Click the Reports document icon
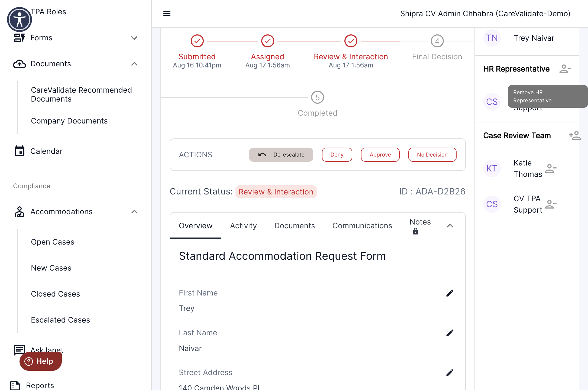Viewport: 588px width, 390px height. (x=15, y=385)
